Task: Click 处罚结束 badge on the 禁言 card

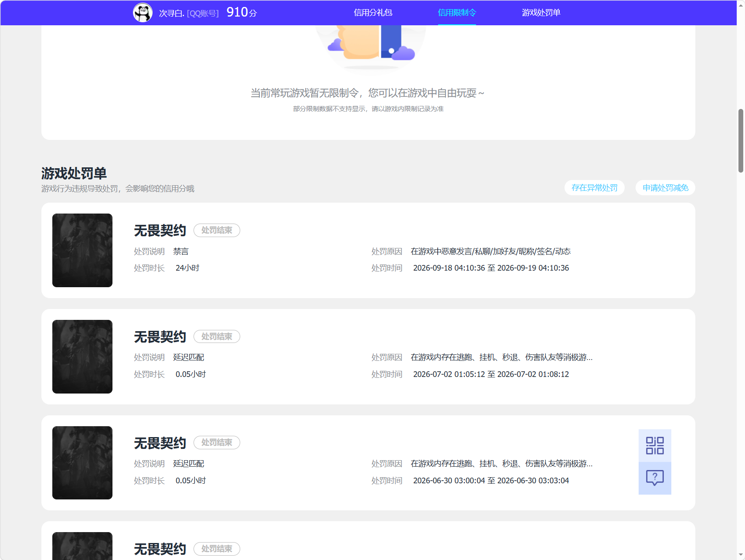Action: click(217, 230)
